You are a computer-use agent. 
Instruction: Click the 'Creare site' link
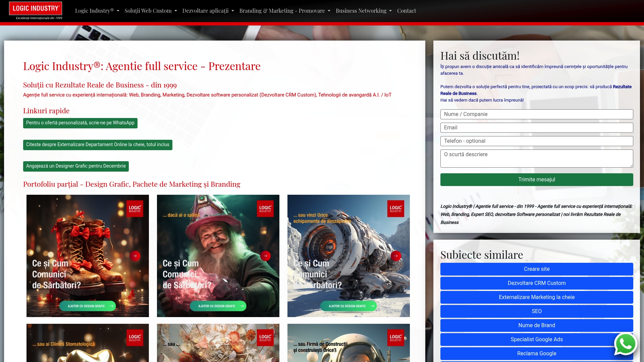(x=537, y=269)
